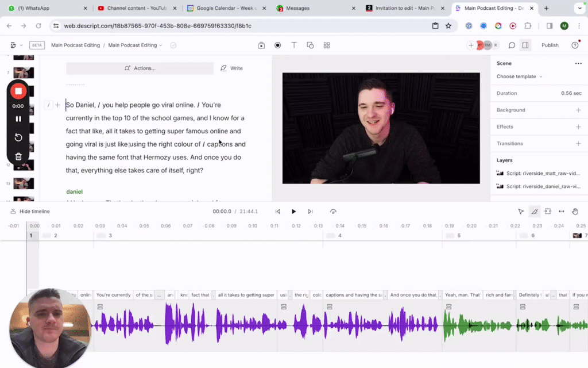This screenshot has width=588, height=368.
Task: Click the 0:12 mark on the timeline ruler
Action: (296, 225)
